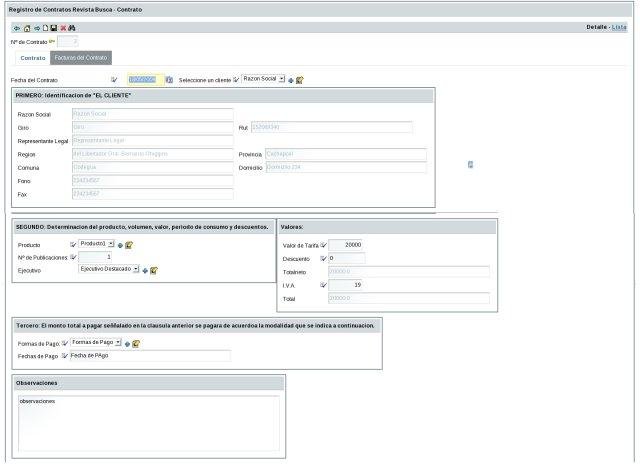This screenshot has width=640, height=468.
Task: Click blue add icon beside Razon Social dropdown
Action: point(291,80)
